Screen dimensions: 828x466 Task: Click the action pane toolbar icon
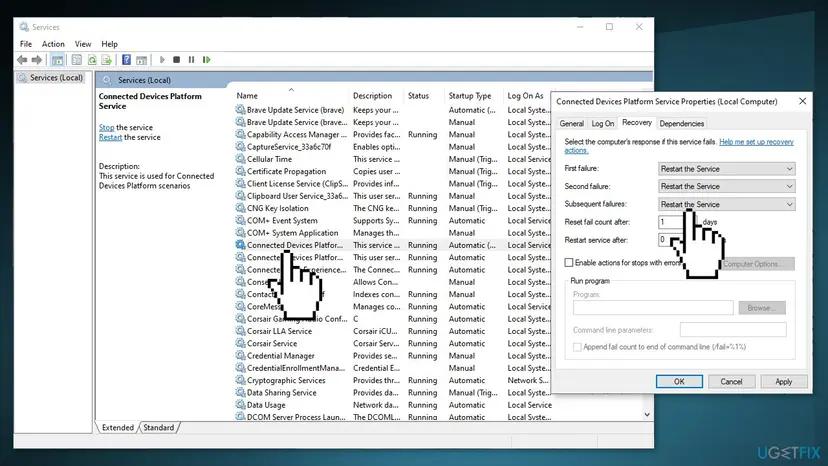pyautogui.click(x=142, y=60)
